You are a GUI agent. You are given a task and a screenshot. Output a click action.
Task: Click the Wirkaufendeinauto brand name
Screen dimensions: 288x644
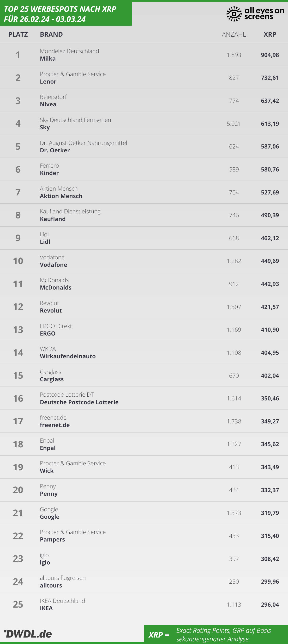click(x=68, y=356)
